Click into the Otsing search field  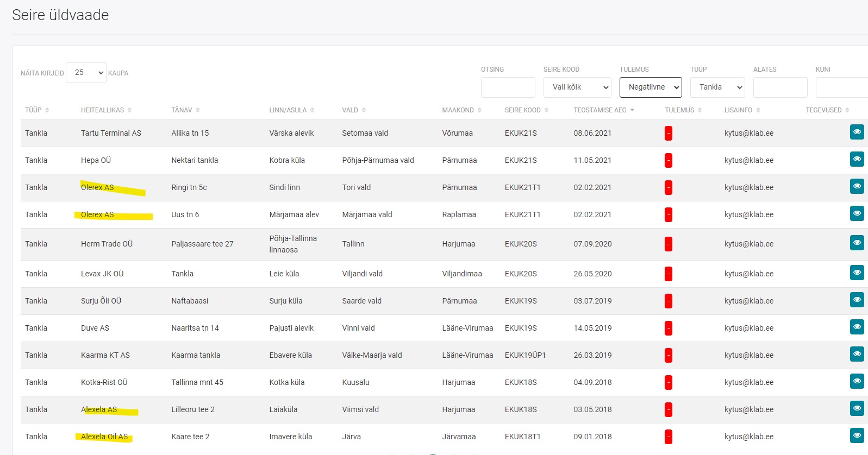coord(508,87)
